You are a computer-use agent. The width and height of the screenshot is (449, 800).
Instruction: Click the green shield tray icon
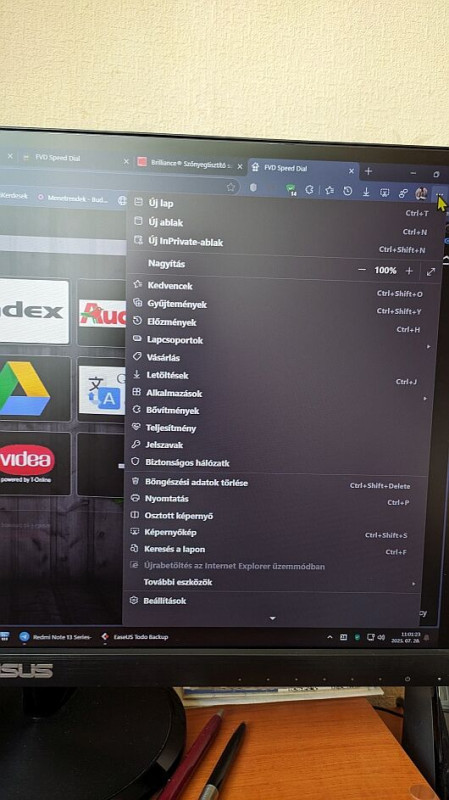coord(357,637)
